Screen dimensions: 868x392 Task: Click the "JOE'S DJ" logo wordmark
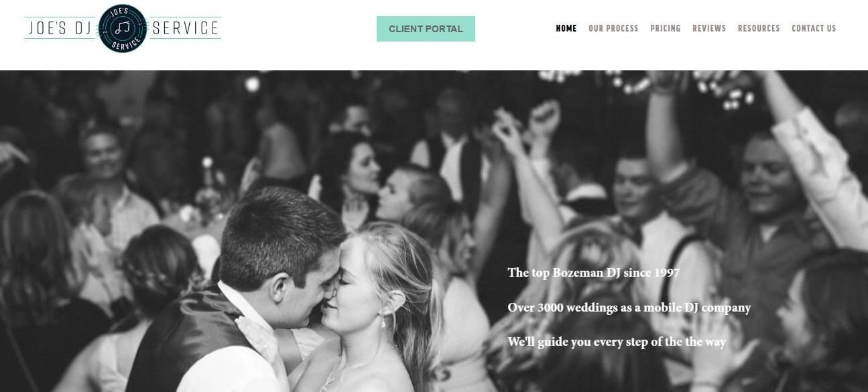click(x=61, y=28)
